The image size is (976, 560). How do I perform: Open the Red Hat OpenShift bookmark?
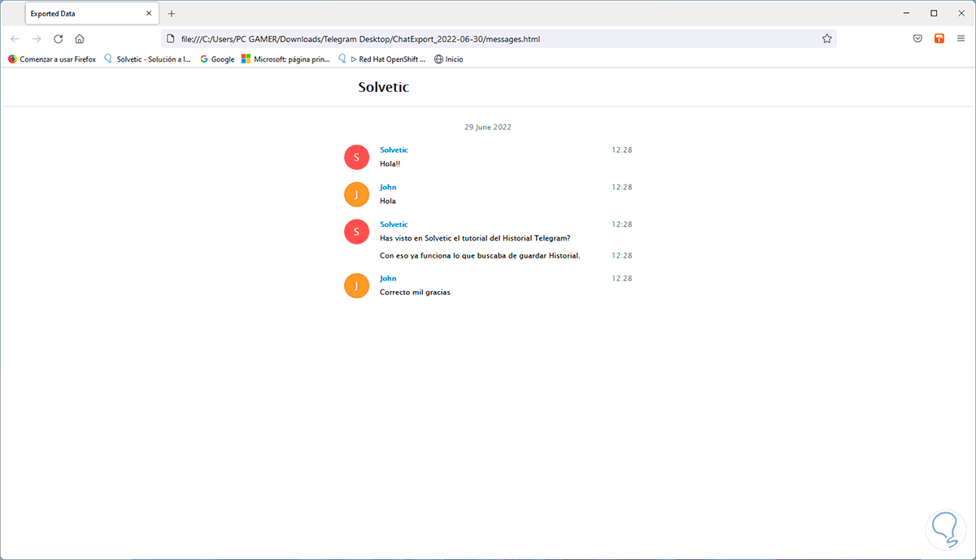click(x=381, y=59)
